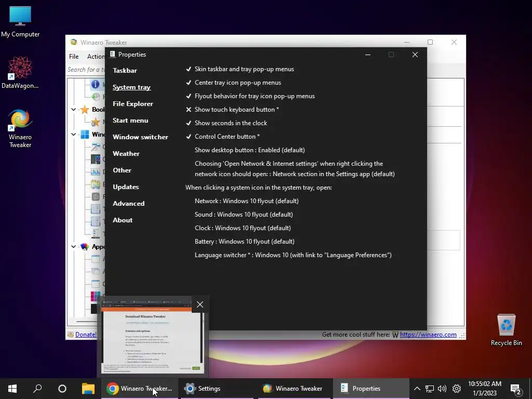The image size is (532, 399).
Task: Open network tray icon
Action: [430, 389]
